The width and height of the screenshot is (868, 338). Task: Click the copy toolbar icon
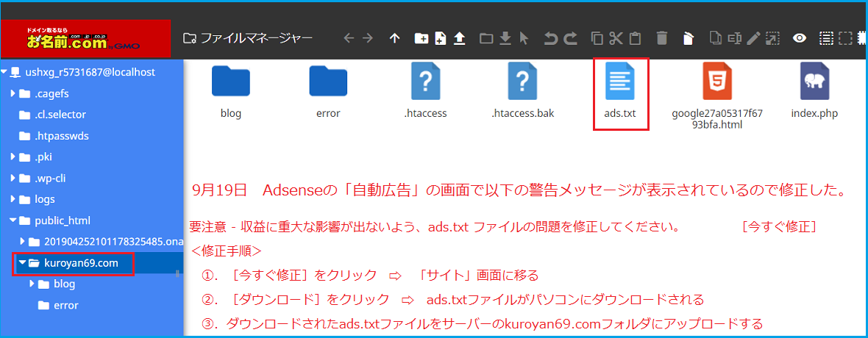597,38
